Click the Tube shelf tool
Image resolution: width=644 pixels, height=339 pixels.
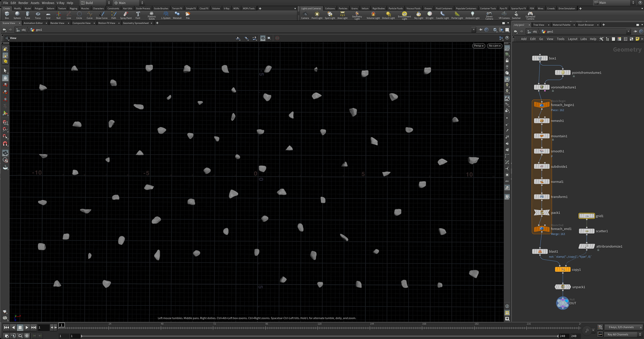(x=28, y=15)
